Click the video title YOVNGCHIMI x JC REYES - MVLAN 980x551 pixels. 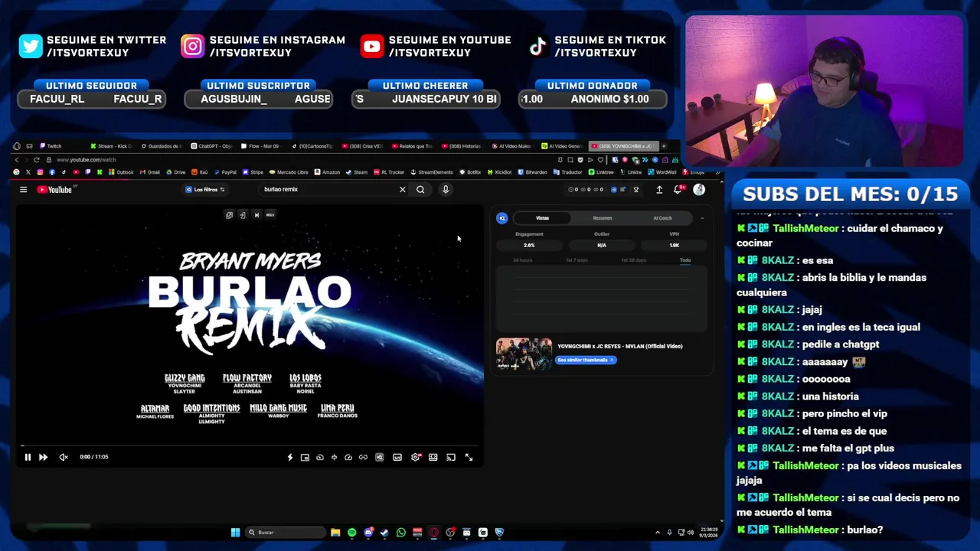pyautogui.click(x=619, y=346)
